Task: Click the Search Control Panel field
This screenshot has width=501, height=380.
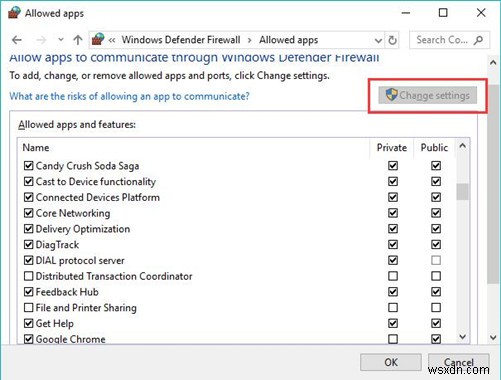Action: point(449,40)
